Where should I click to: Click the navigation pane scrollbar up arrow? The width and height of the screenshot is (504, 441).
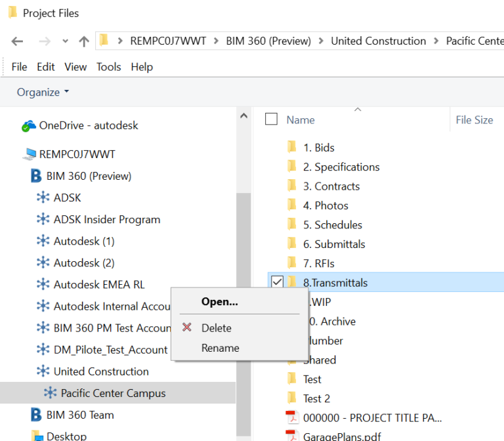point(243,116)
